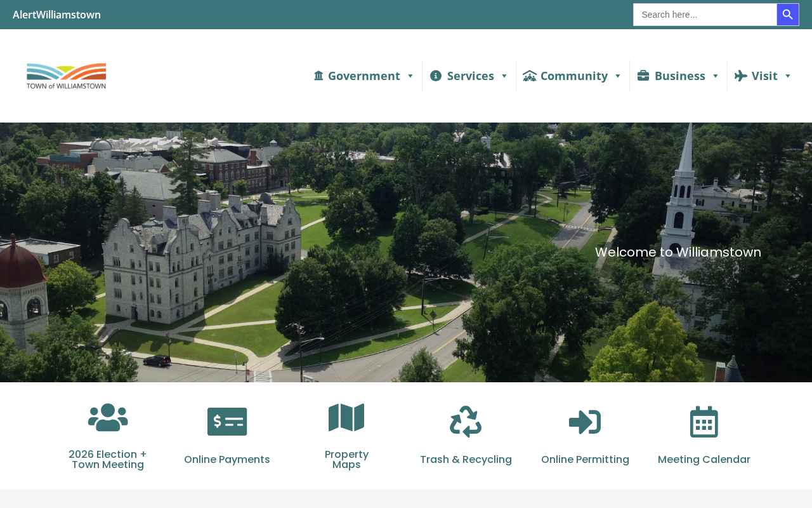Follow the Trash & Recycling text link

(x=466, y=459)
